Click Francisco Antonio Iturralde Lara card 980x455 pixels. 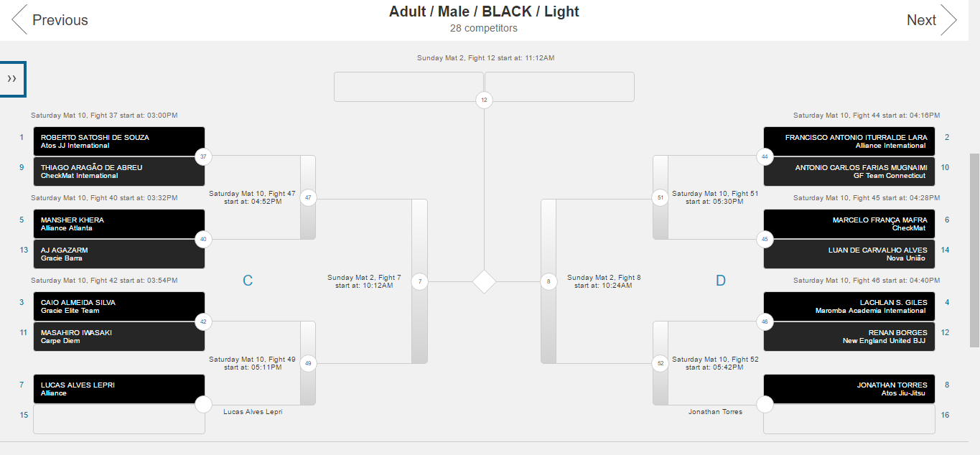(x=849, y=141)
